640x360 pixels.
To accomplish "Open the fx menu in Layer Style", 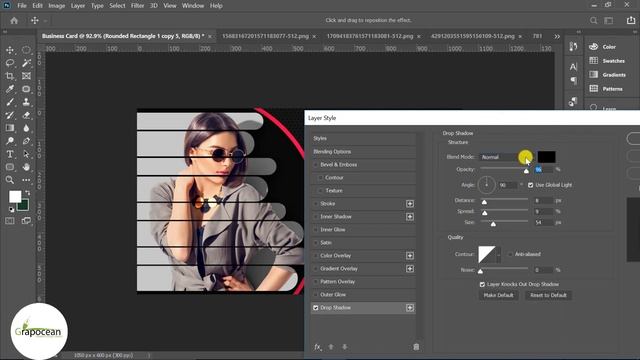I will click(x=318, y=347).
